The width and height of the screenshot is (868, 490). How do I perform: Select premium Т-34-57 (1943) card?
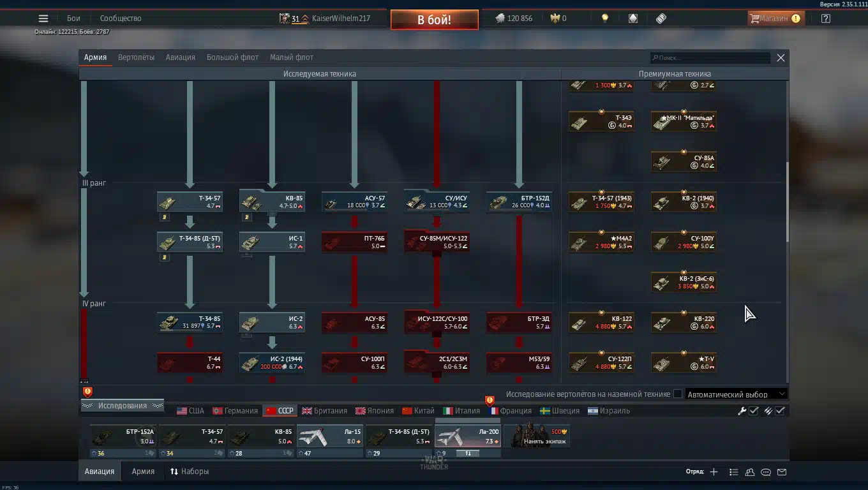(x=601, y=202)
